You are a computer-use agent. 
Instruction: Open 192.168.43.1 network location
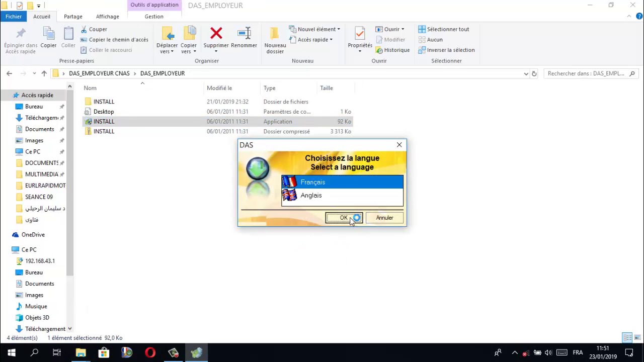coord(40,261)
